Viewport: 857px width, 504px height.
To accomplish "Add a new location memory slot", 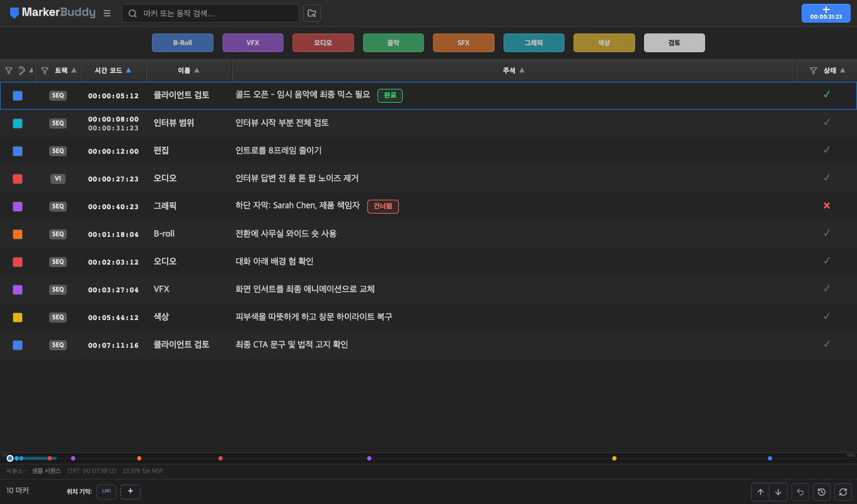I will tap(130, 491).
